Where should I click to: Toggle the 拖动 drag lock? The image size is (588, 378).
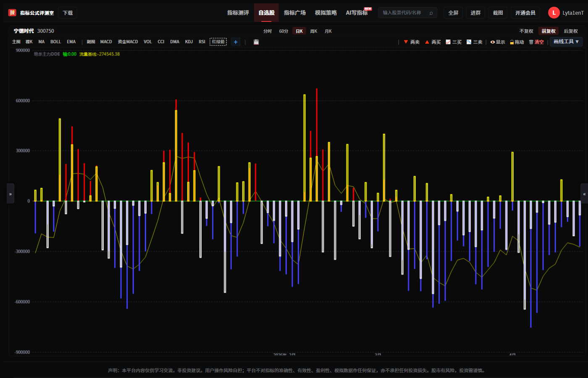click(517, 42)
